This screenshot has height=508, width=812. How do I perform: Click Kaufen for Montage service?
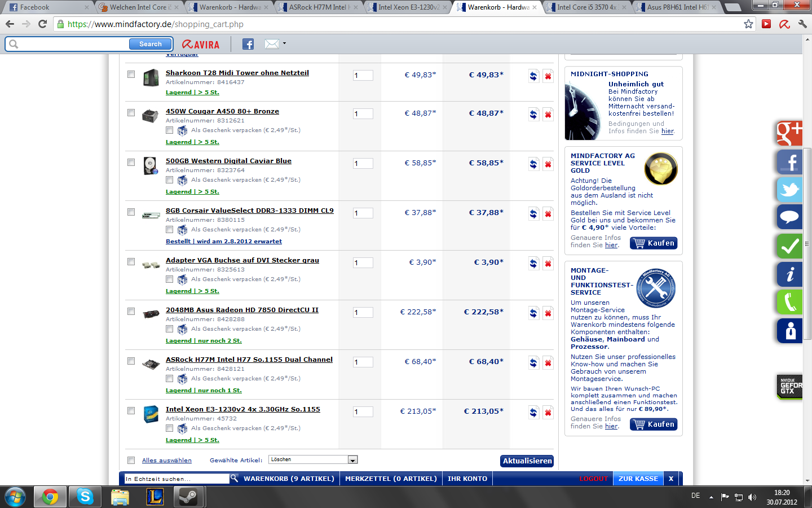pos(654,424)
